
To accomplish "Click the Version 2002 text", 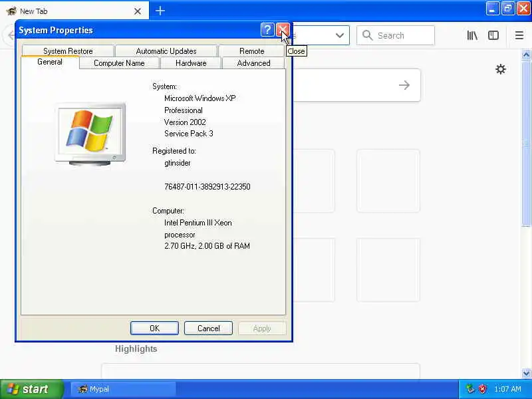I will pos(185,122).
